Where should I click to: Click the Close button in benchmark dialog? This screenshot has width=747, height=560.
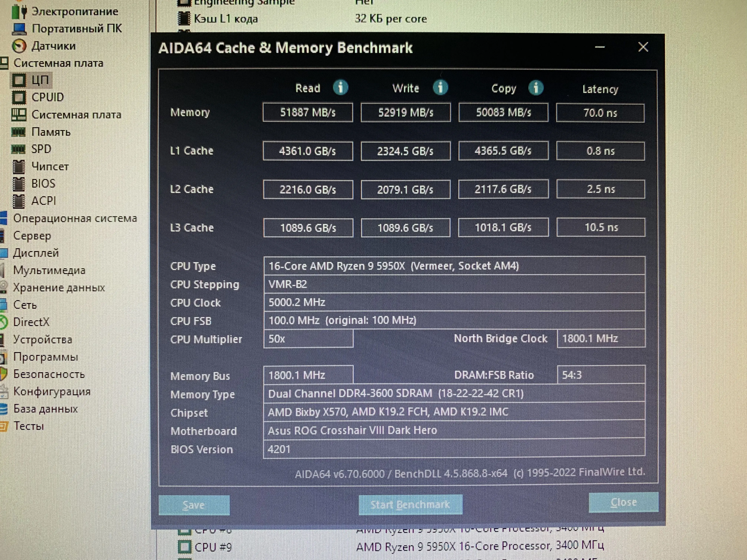(623, 502)
